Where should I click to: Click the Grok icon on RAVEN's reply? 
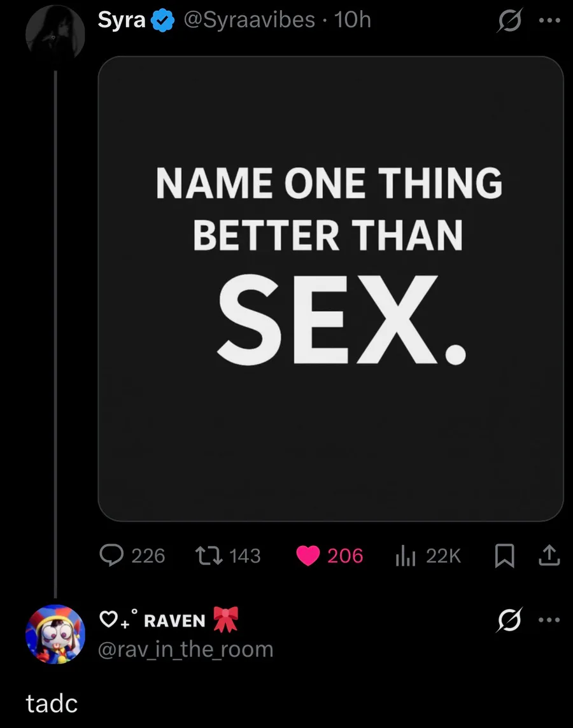(510, 619)
